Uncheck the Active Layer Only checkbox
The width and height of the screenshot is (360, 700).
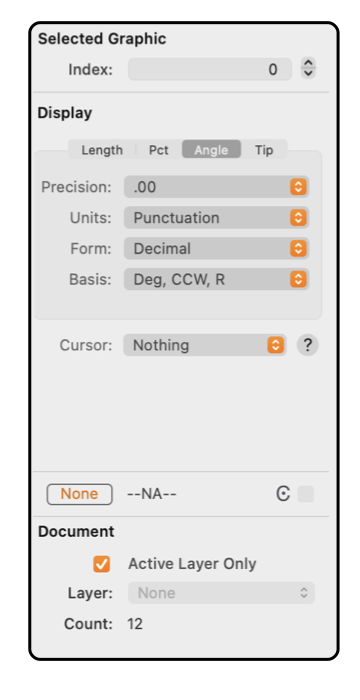(101, 564)
